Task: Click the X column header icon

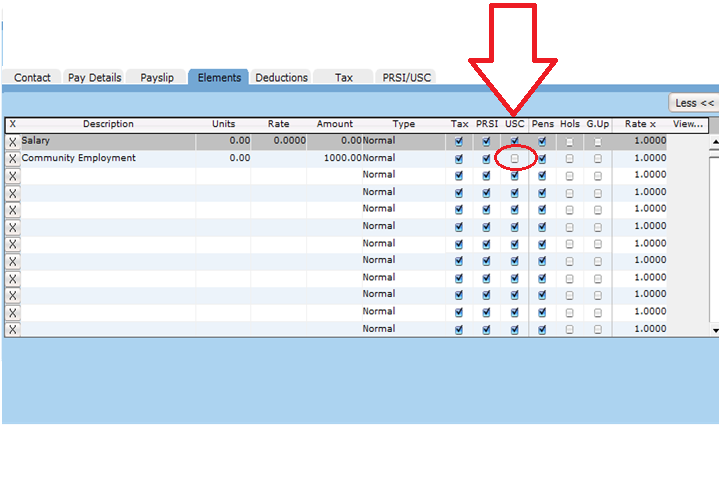Action: click(12, 125)
